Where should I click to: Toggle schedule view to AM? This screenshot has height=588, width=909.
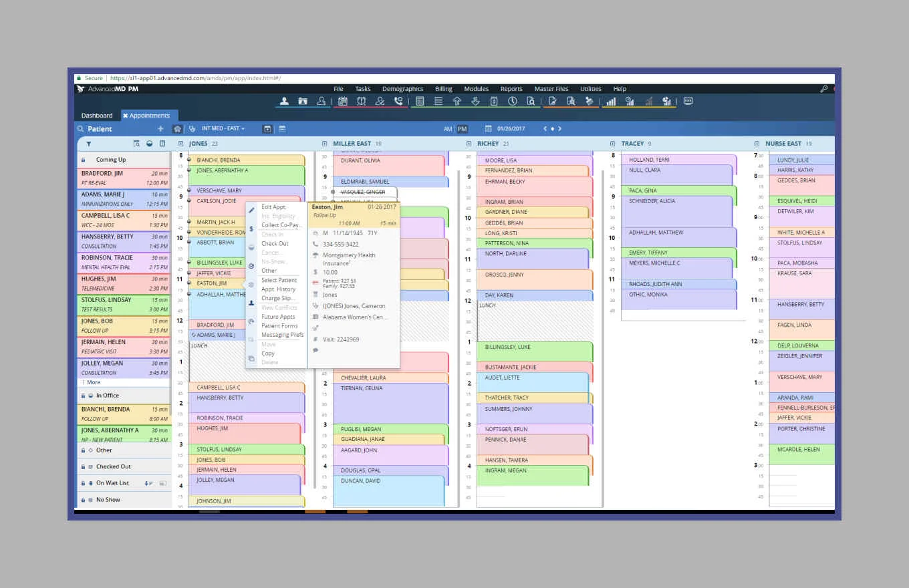coord(448,129)
